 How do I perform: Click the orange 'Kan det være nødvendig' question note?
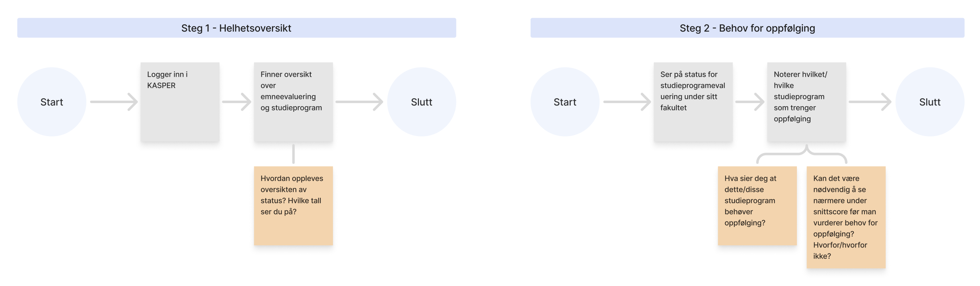846,217
